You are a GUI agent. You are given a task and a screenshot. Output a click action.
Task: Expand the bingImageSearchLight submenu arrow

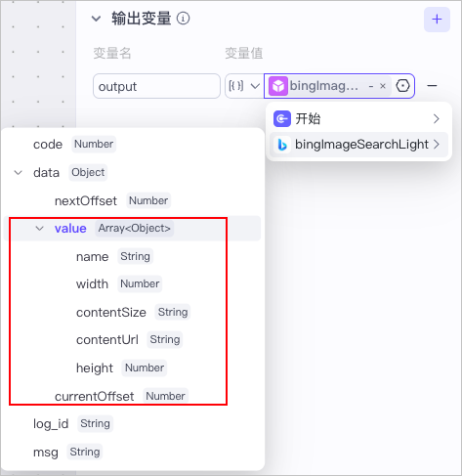coord(437,144)
